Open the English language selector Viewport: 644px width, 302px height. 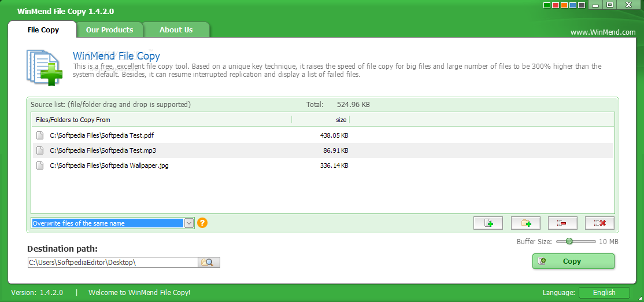coord(604,293)
